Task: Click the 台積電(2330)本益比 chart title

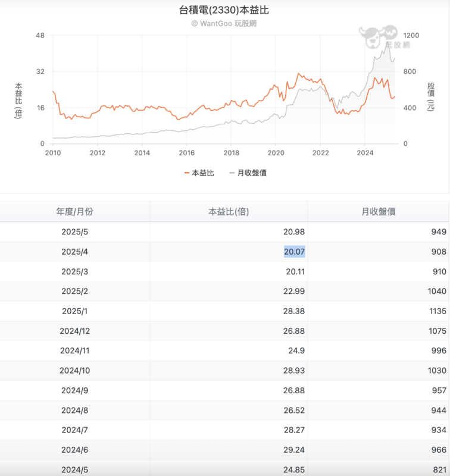Action: [x=224, y=10]
